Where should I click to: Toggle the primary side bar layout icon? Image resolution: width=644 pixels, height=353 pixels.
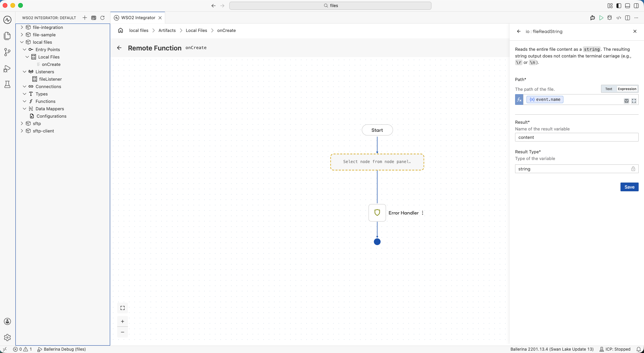619,6
